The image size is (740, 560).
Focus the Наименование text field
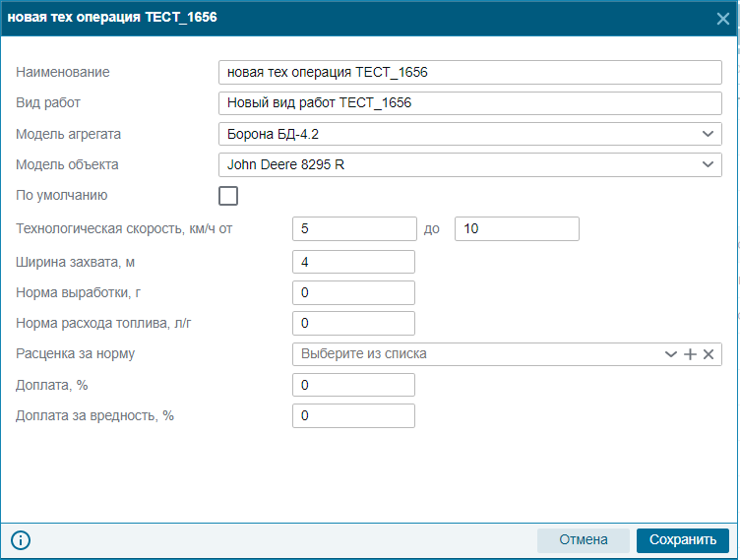(x=470, y=72)
